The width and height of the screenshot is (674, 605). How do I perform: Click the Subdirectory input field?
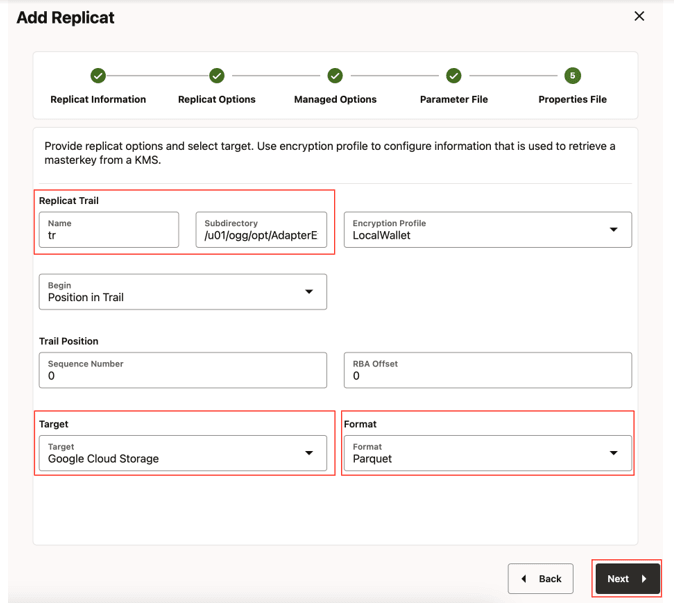(261, 230)
